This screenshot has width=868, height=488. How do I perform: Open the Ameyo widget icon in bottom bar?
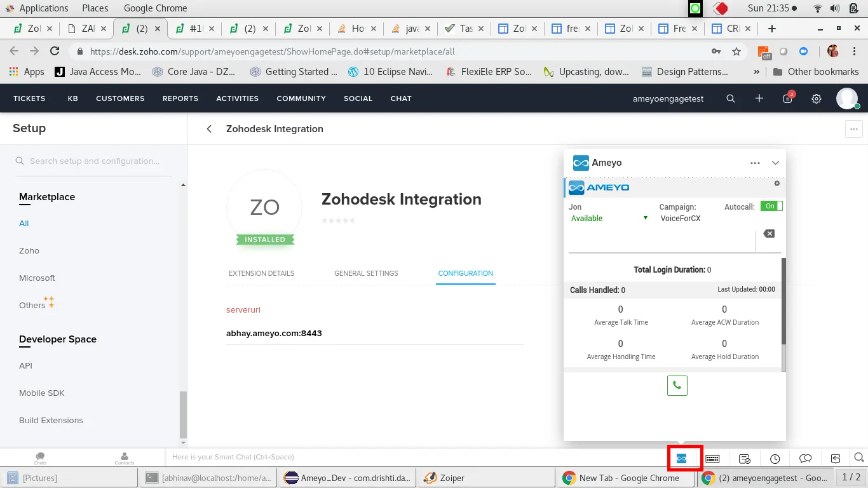[681, 458]
